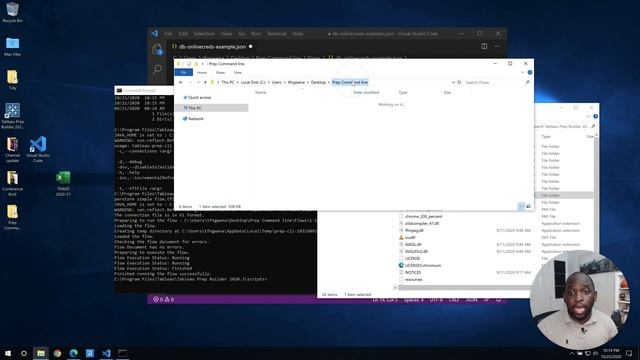Click the VS Code logo in the title bar
This screenshot has width=640, height=360.
click(155, 34)
